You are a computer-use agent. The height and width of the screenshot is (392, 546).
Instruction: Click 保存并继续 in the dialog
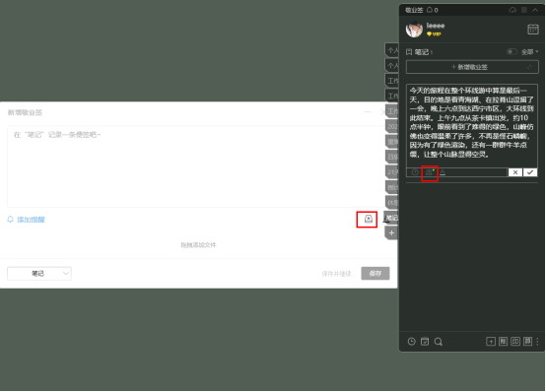[336, 274]
